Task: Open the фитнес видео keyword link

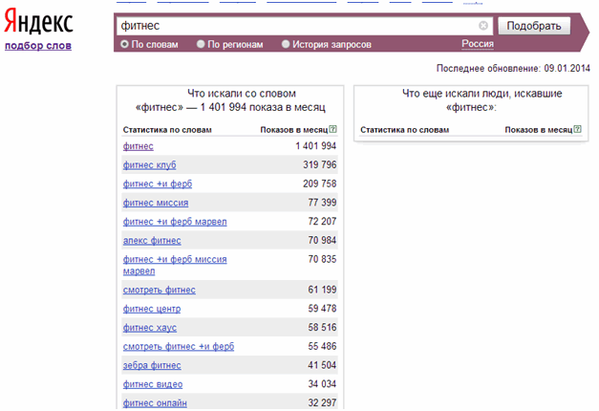Action: 153,384
